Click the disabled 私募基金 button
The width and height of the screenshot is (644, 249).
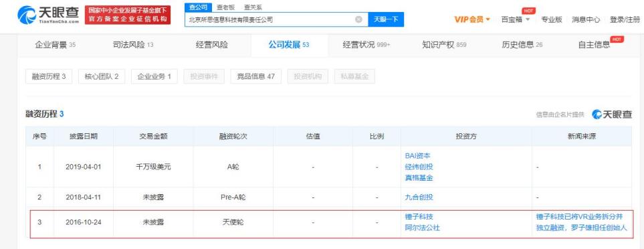pos(354,76)
